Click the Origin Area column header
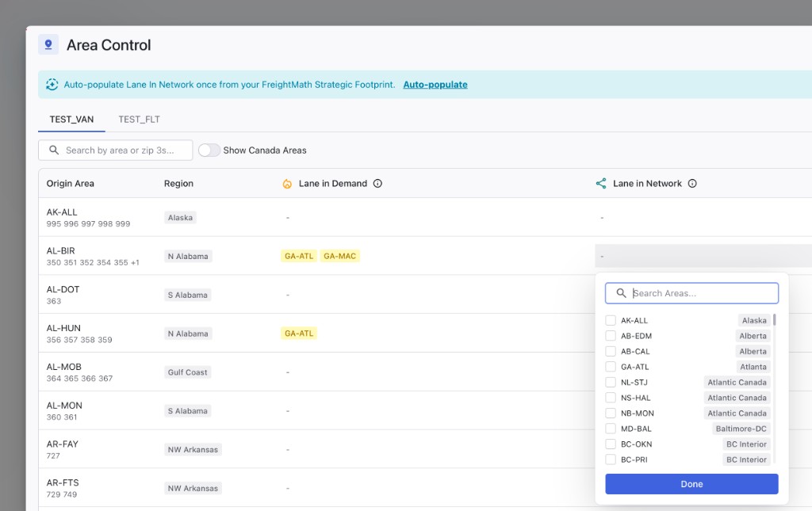Image resolution: width=812 pixels, height=511 pixels. 71,184
